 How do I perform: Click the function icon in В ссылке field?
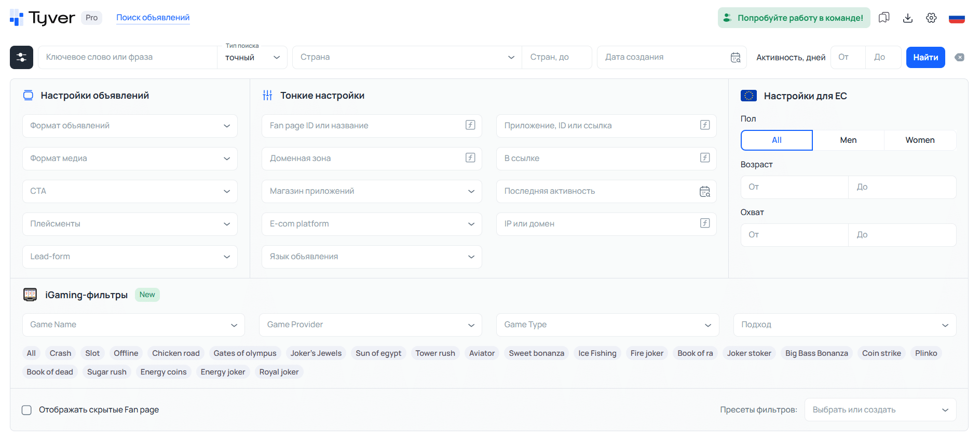coord(705,157)
